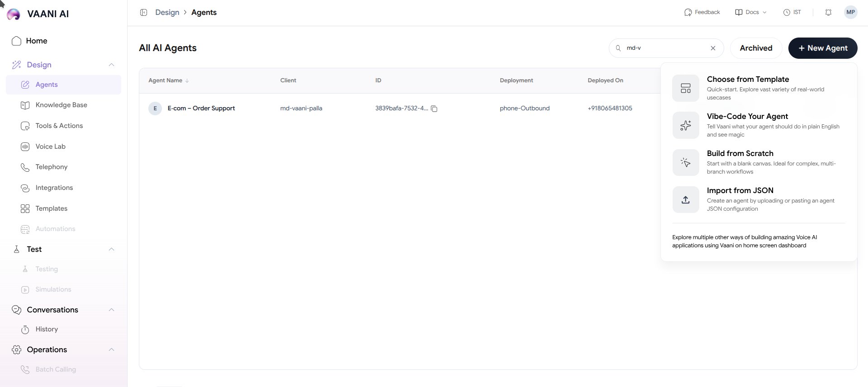Click the Agents breadcrumb text
This screenshot has width=868, height=387.
(x=204, y=12)
